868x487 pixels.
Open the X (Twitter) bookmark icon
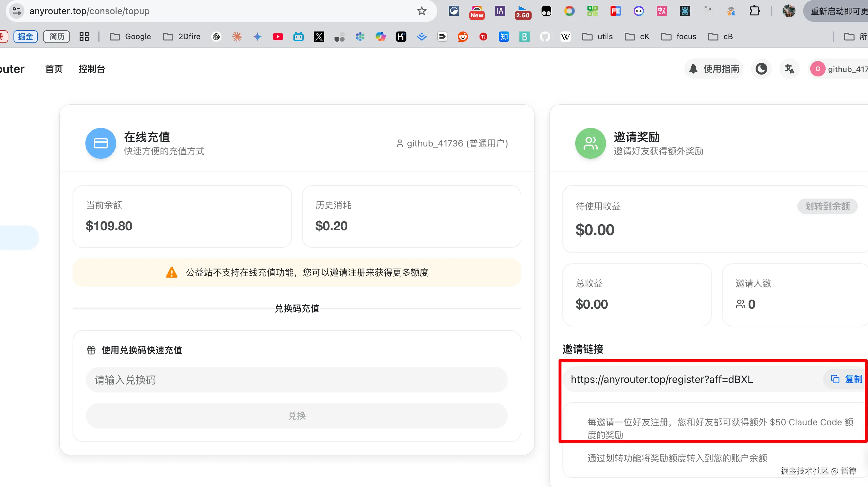(319, 36)
